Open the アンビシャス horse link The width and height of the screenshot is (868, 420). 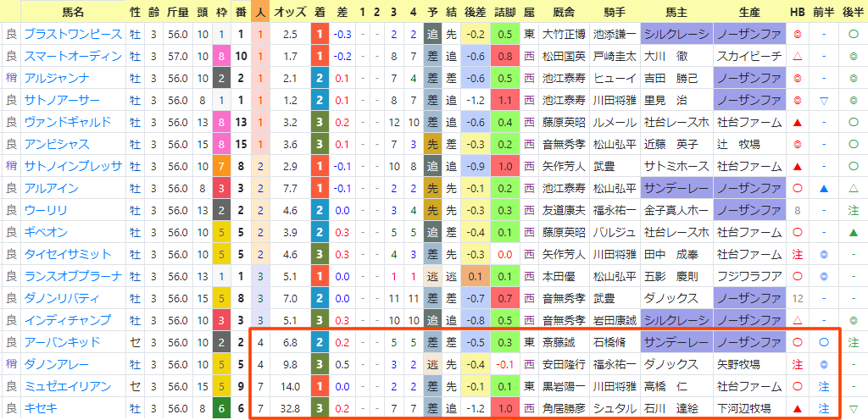pos(57,144)
